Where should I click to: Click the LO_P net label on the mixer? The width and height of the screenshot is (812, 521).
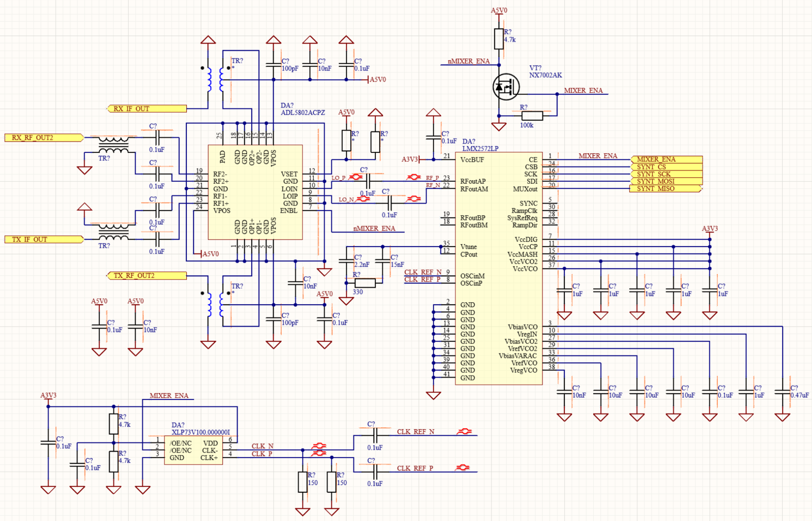pyautogui.click(x=338, y=178)
